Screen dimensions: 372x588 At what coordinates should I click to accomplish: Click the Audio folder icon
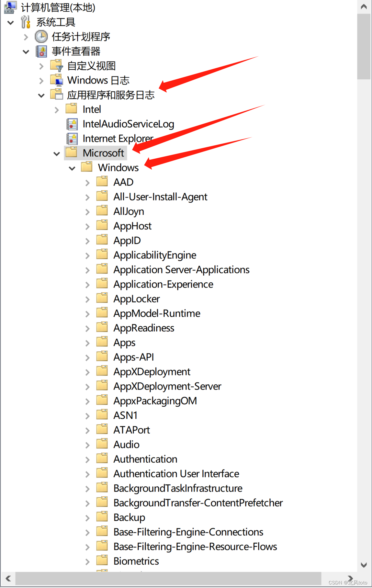pos(102,444)
